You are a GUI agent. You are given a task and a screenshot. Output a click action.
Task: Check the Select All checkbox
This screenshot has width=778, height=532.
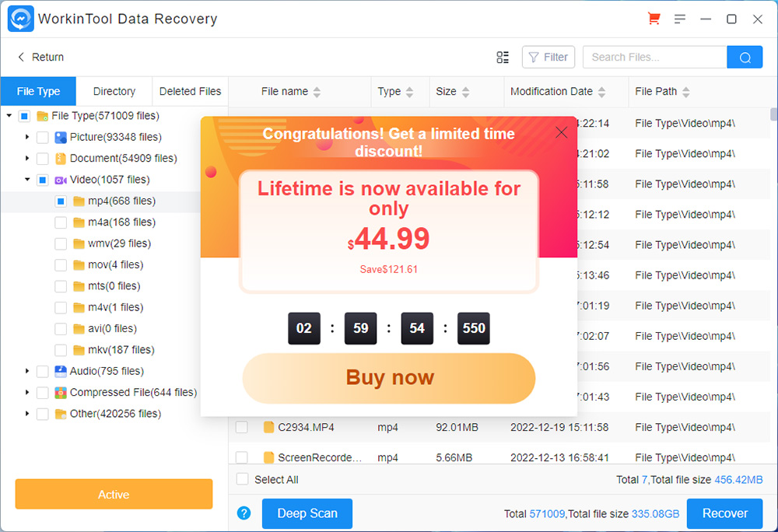coord(242,479)
